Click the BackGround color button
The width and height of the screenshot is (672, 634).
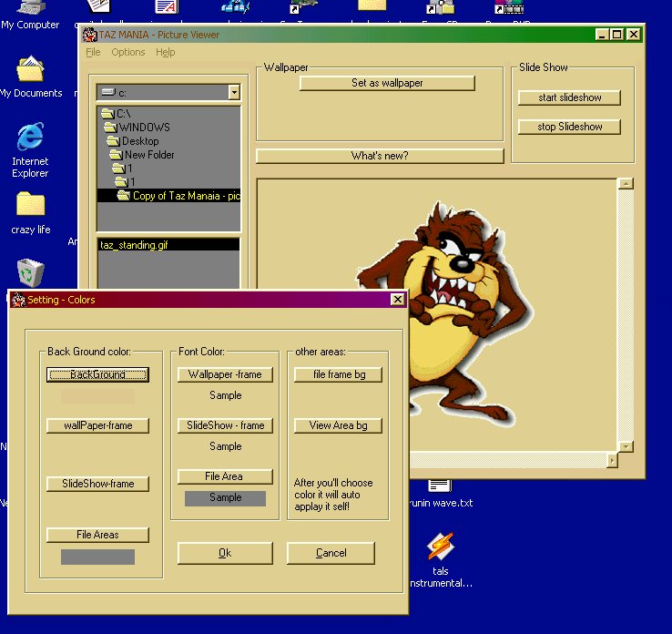click(x=97, y=374)
